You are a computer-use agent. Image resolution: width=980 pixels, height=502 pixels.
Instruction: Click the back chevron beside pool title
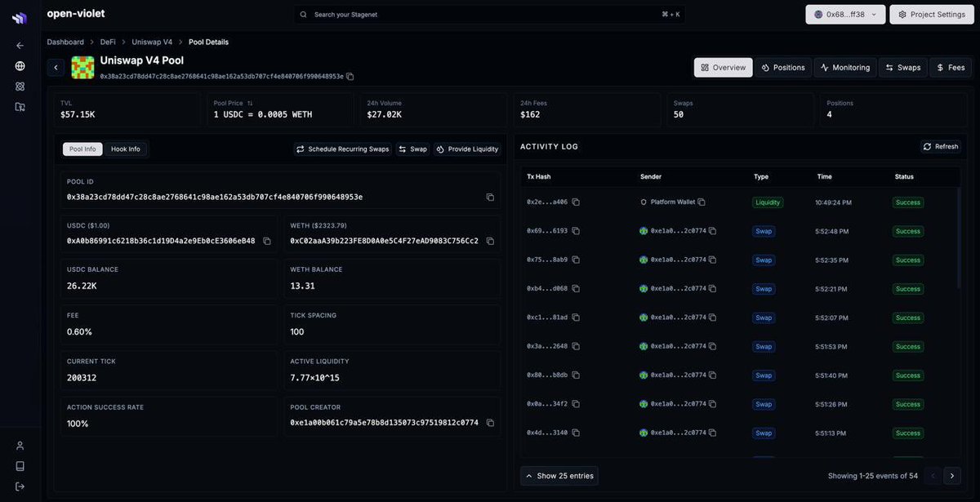[56, 68]
